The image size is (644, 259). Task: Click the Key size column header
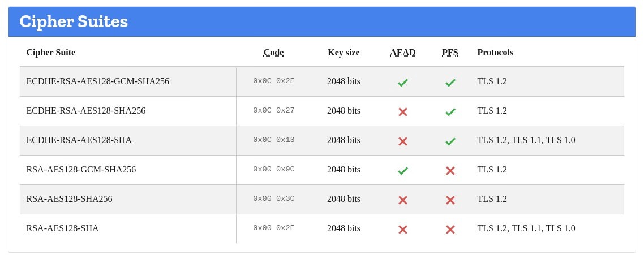pyautogui.click(x=344, y=53)
